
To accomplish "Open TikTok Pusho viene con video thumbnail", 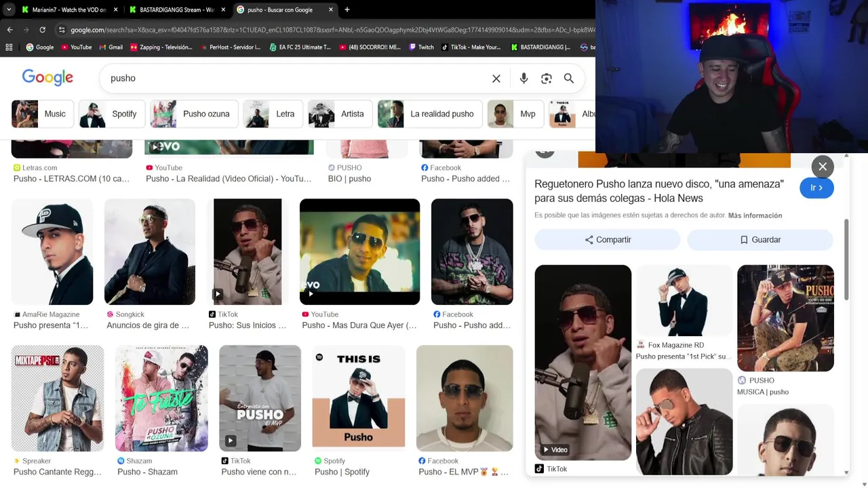I will (x=260, y=399).
